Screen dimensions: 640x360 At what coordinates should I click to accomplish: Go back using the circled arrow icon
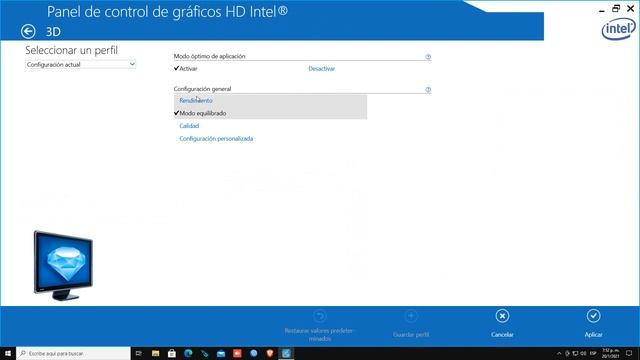(28, 31)
